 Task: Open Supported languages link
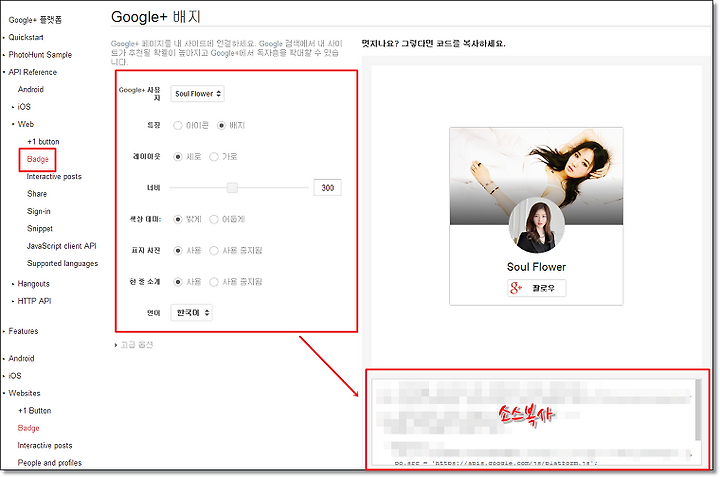62,264
